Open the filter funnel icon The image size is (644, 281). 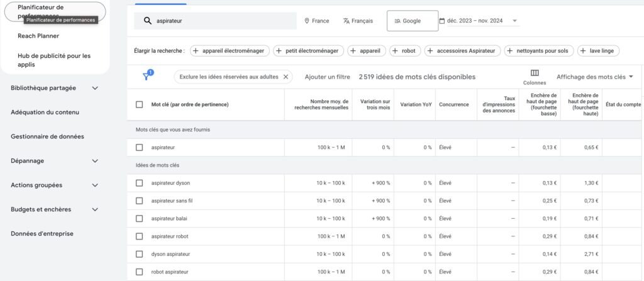click(147, 76)
